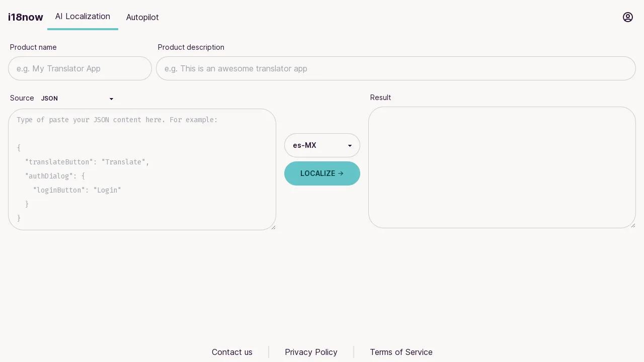Click the Source label text

point(22,98)
